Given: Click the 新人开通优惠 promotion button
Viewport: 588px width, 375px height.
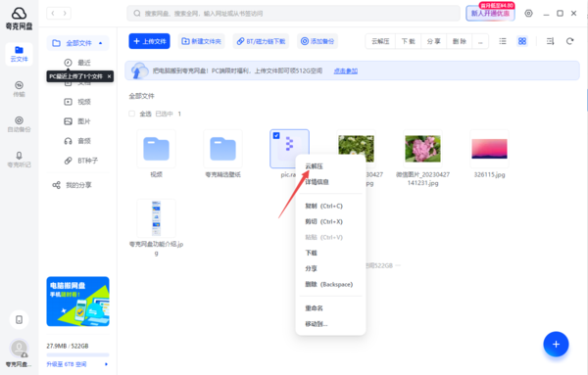Looking at the screenshot, I should click(491, 14).
